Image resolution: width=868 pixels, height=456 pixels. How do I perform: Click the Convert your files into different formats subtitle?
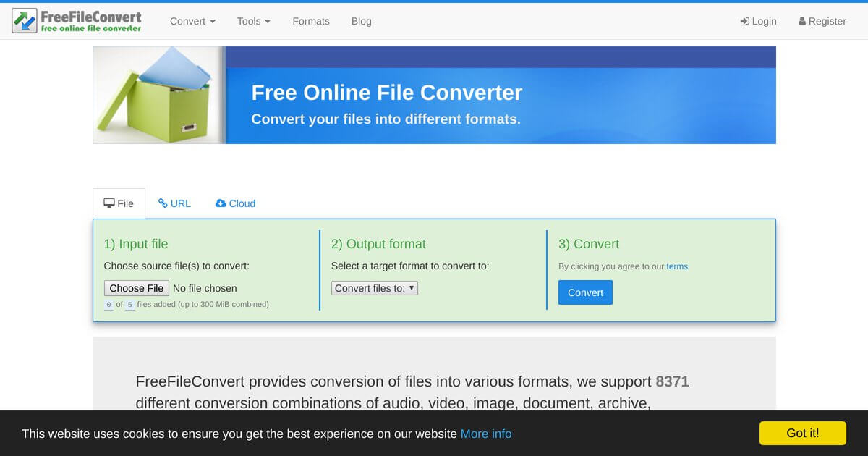tap(386, 119)
